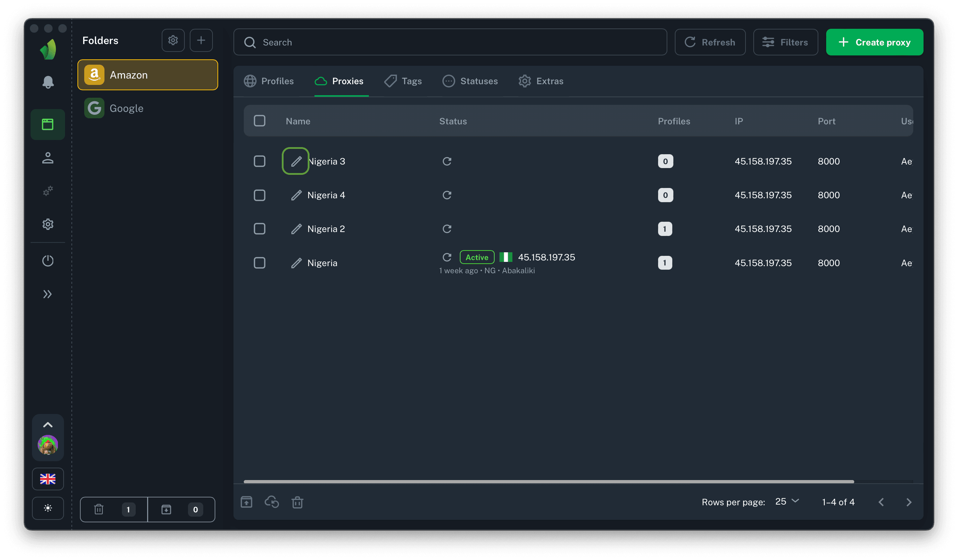958x560 pixels.
Task: Click the delete trash icon below table
Action: [297, 502]
